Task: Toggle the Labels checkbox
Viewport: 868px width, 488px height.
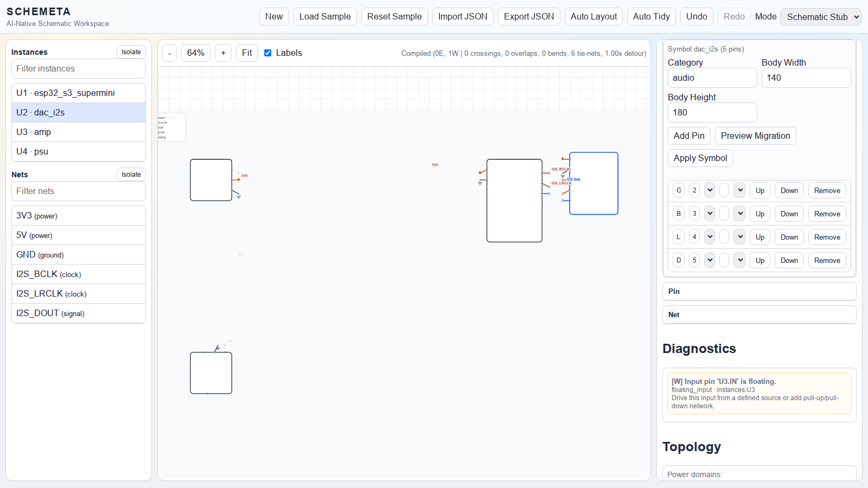Action: (x=267, y=53)
